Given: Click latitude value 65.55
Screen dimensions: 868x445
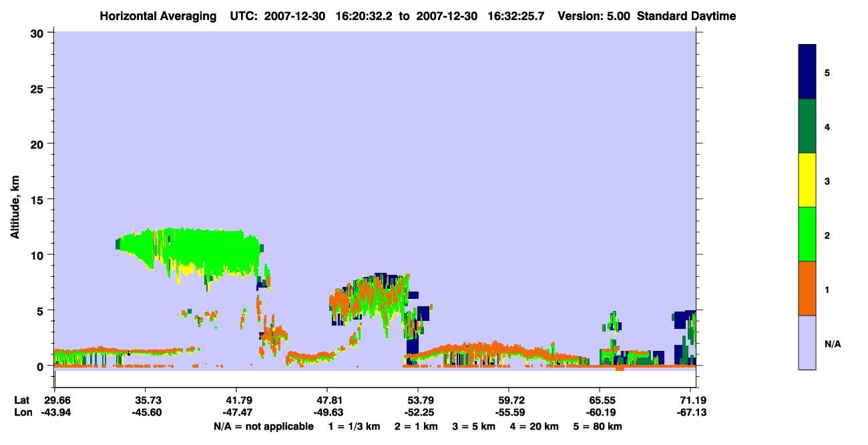Looking at the screenshot, I should [x=600, y=400].
